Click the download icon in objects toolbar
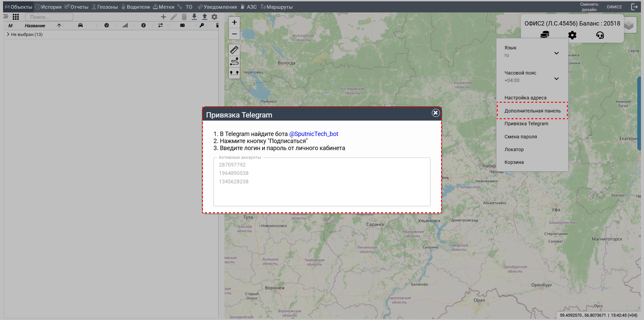This screenshot has width=644, height=320. pos(194,17)
